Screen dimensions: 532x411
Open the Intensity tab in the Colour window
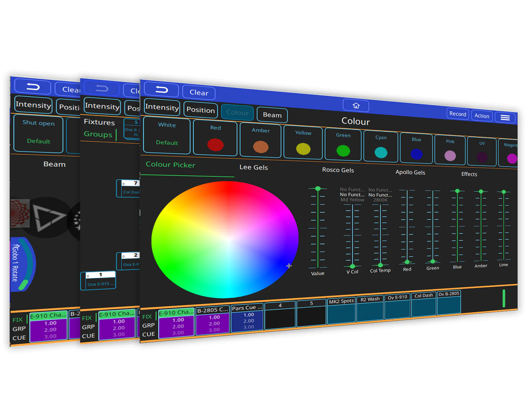162,107
